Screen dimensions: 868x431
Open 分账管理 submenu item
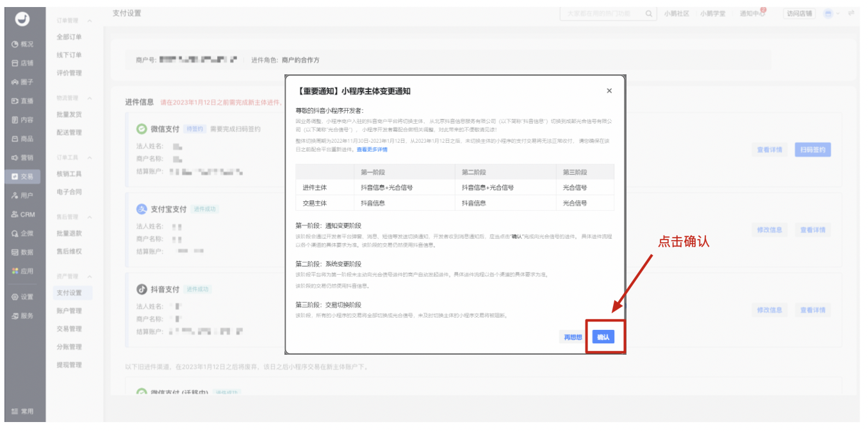point(69,346)
